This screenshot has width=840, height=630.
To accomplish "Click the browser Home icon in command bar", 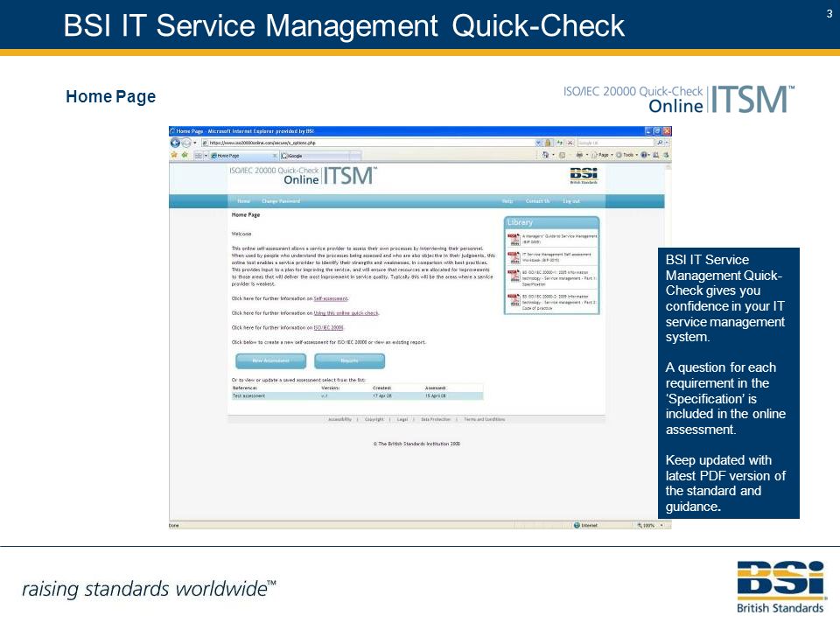I will 545,156.
